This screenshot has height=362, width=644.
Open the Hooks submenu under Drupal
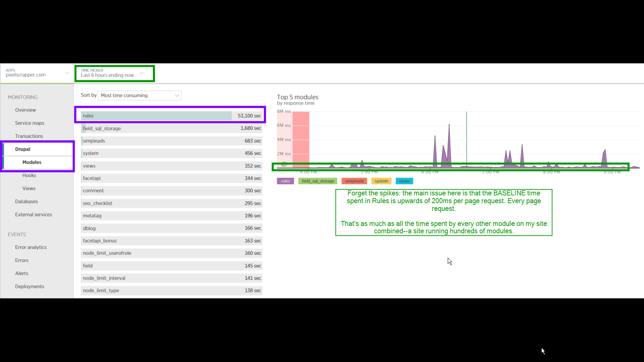[x=29, y=175]
